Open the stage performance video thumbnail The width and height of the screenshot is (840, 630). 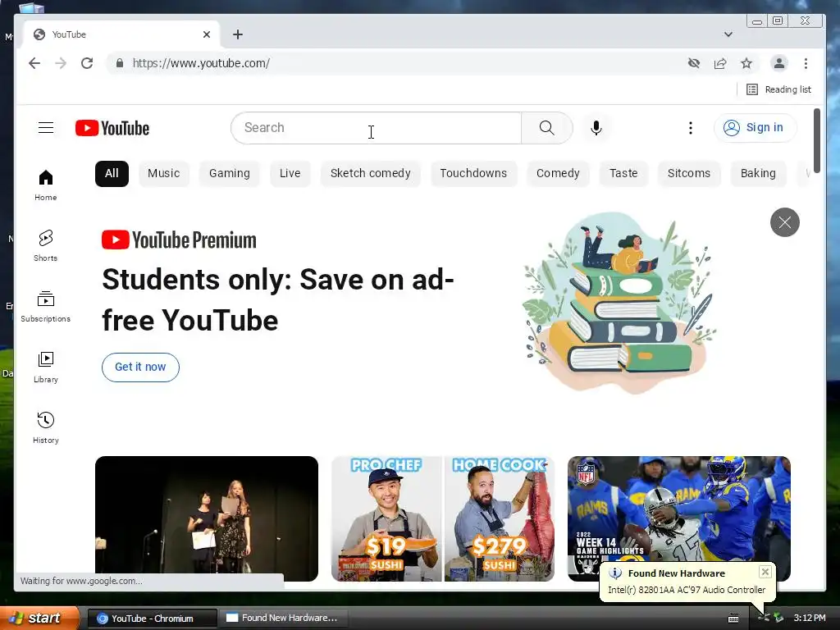[x=207, y=518]
